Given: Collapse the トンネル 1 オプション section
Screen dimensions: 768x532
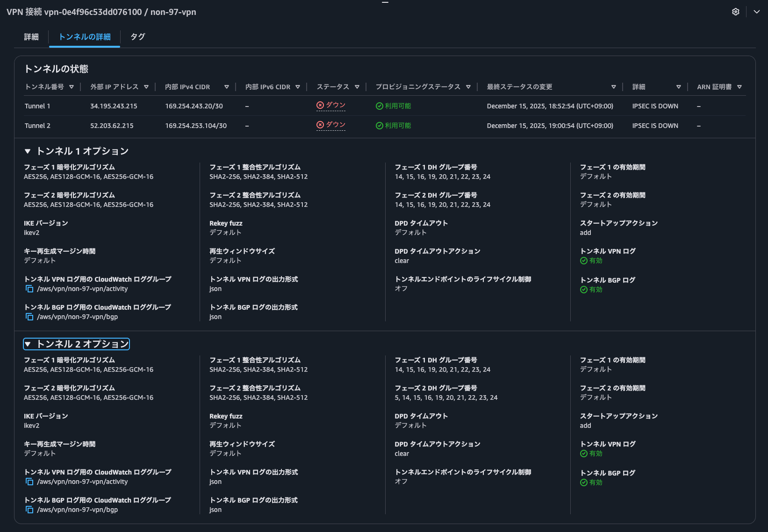Looking at the screenshot, I should pyautogui.click(x=28, y=151).
